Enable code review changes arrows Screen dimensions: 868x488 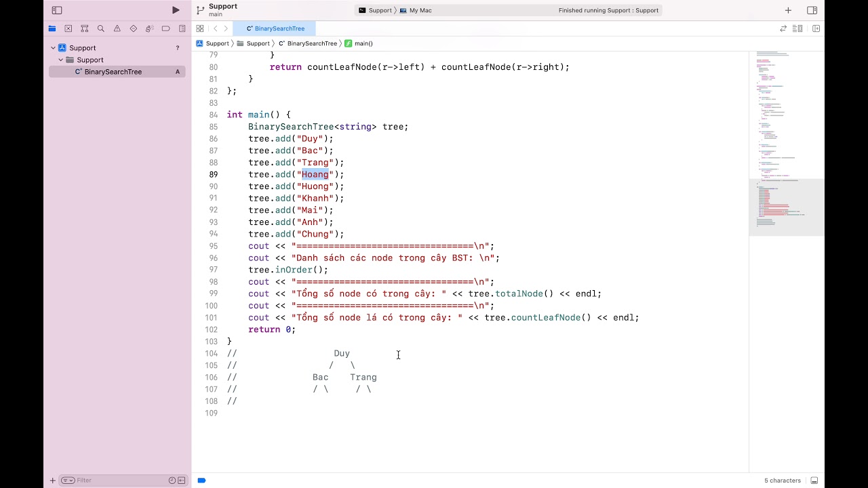pyautogui.click(x=783, y=28)
